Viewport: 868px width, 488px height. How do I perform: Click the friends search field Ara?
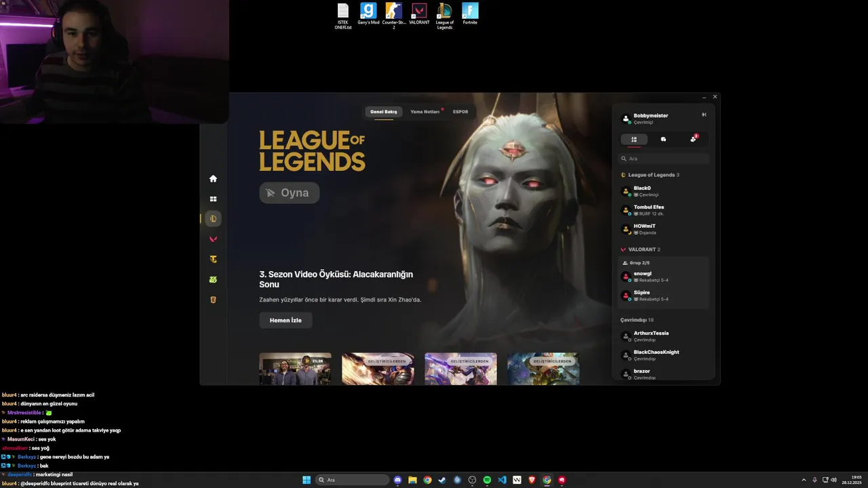(x=664, y=159)
